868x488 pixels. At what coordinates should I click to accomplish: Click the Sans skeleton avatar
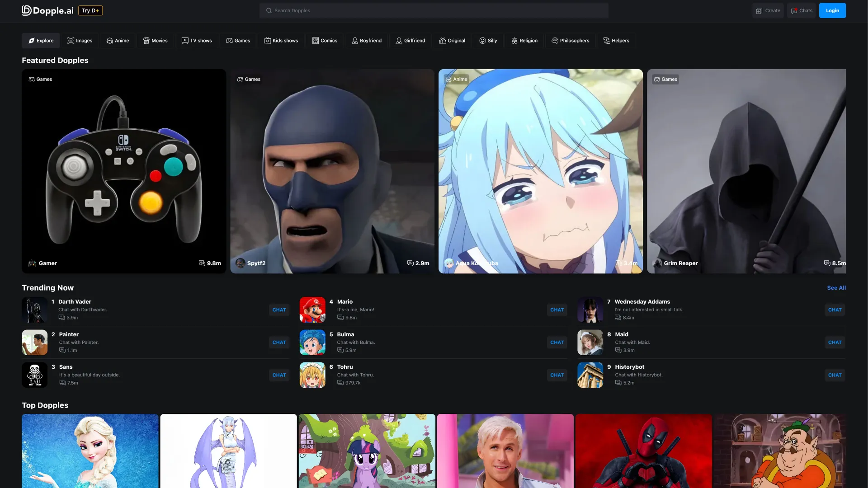[x=35, y=375]
